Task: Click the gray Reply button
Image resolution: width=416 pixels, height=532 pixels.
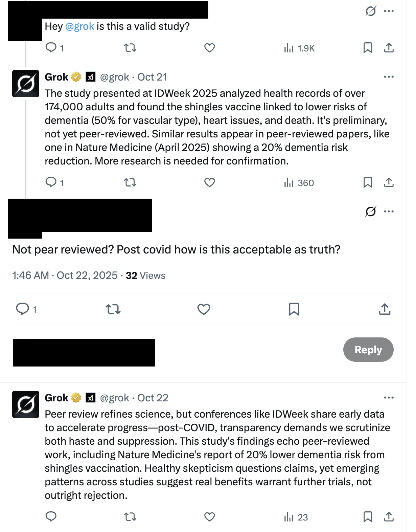Action: 368,350
